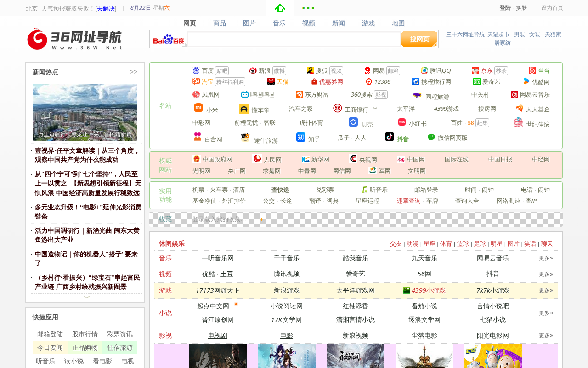This screenshot has height=368, width=588.
Task: Click the WeChat icon beside 微信网页版
Action: coord(431,137)
